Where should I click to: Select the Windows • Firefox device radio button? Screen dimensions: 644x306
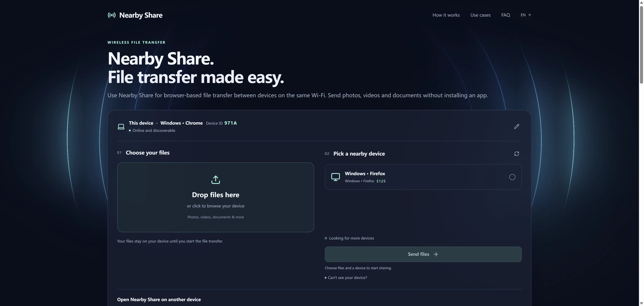click(512, 177)
